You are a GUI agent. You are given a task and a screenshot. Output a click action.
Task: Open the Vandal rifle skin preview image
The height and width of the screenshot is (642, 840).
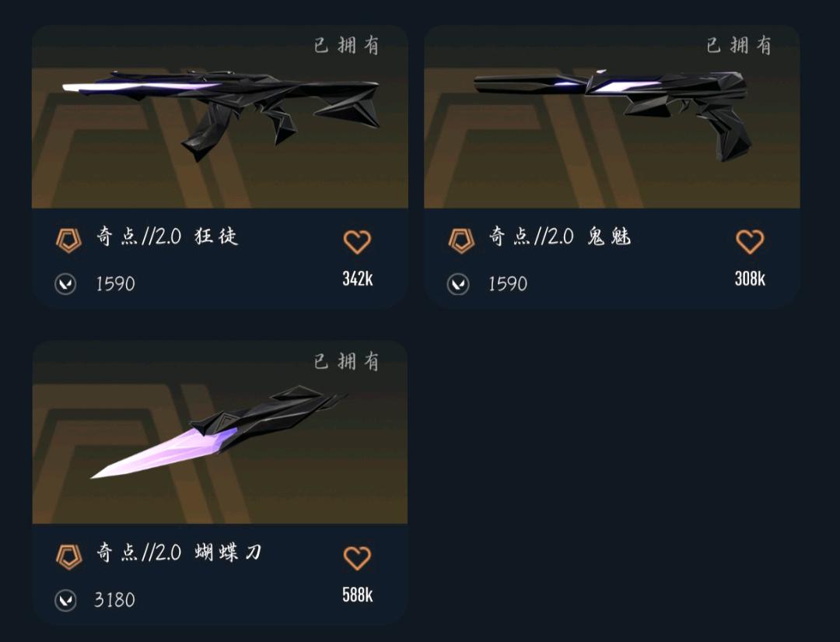[x=219, y=117]
